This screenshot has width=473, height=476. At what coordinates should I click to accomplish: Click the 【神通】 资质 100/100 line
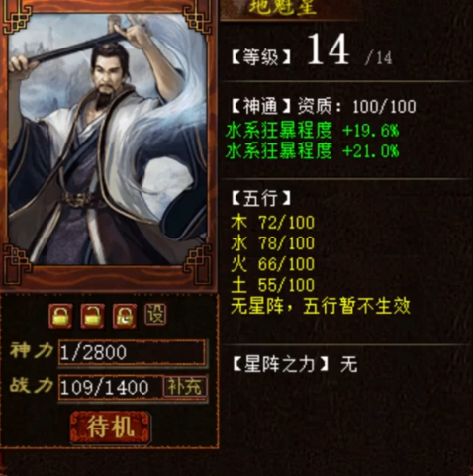[324, 106]
